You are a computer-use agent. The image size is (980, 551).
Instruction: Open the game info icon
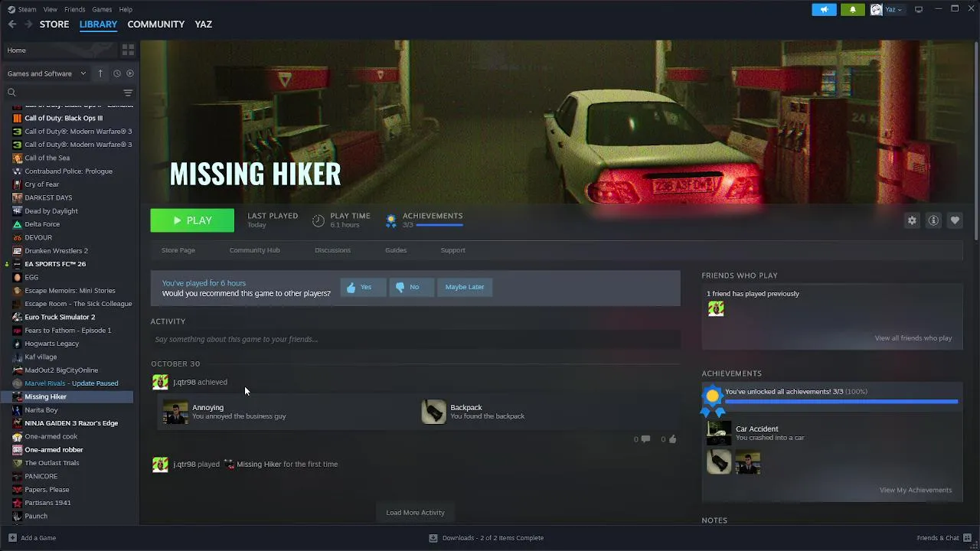pos(933,220)
